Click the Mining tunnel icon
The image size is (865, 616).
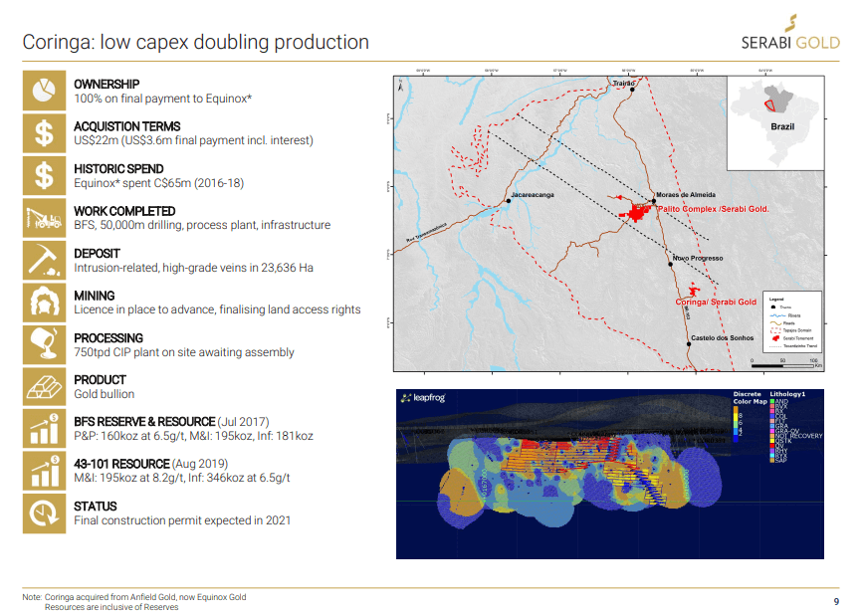[44, 303]
